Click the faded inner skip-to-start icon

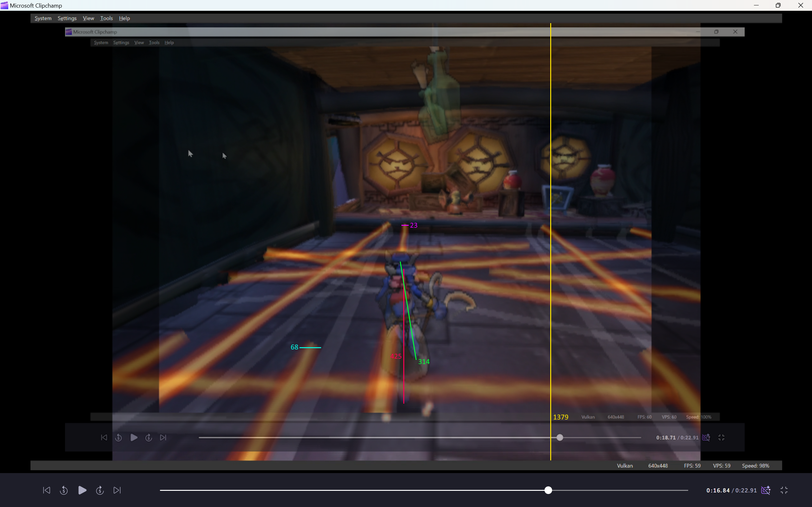point(104,438)
